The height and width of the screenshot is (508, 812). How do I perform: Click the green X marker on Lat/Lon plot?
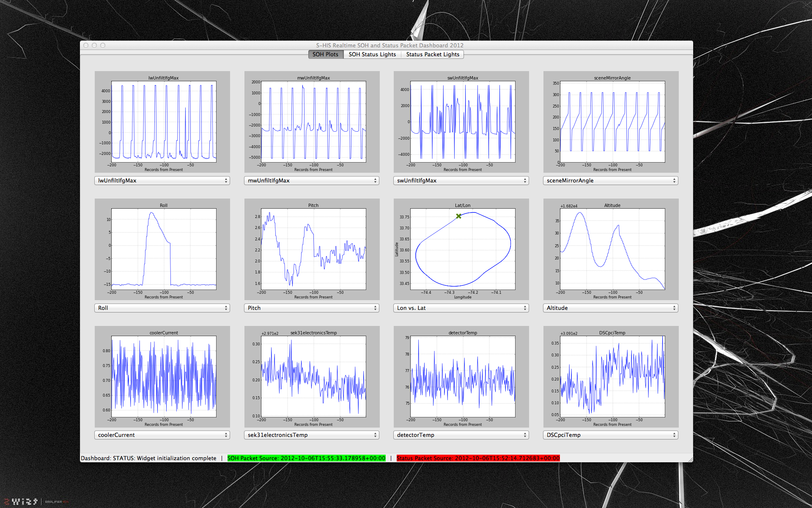[458, 216]
